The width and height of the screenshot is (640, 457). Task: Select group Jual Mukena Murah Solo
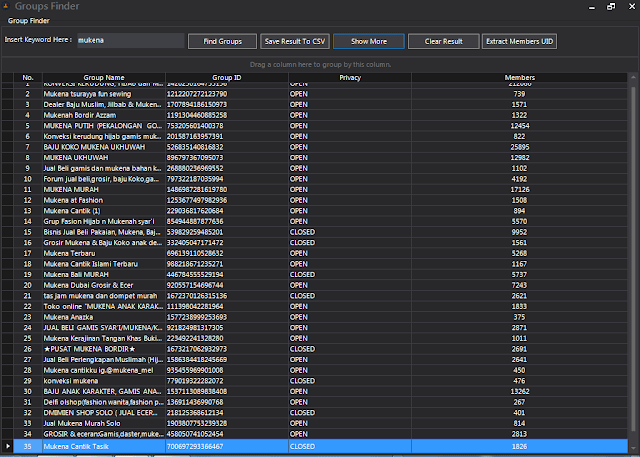(x=82, y=423)
